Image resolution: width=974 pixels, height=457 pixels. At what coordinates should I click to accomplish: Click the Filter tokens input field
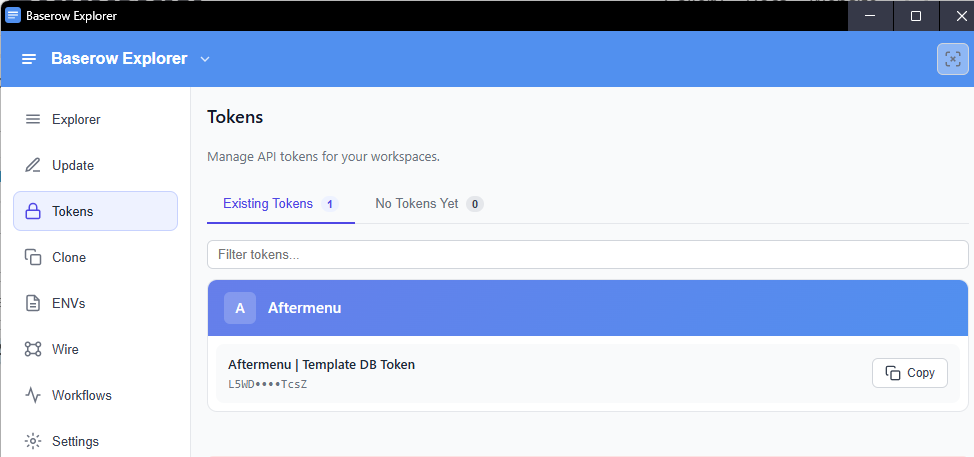pos(587,255)
